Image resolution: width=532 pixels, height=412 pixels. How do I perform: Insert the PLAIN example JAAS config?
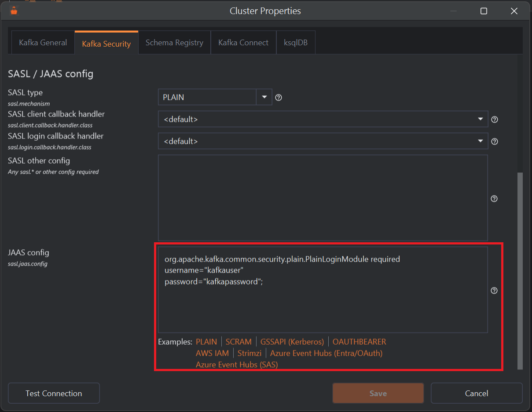pyautogui.click(x=206, y=342)
